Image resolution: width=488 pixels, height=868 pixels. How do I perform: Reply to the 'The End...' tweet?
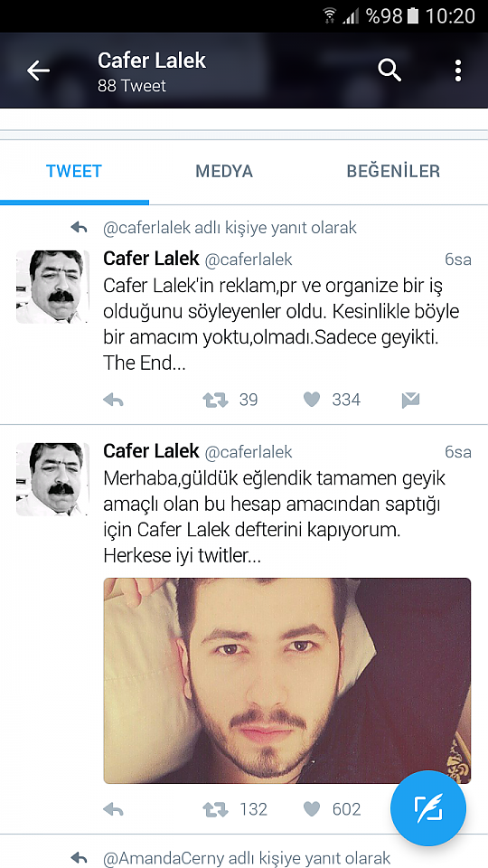(114, 400)
